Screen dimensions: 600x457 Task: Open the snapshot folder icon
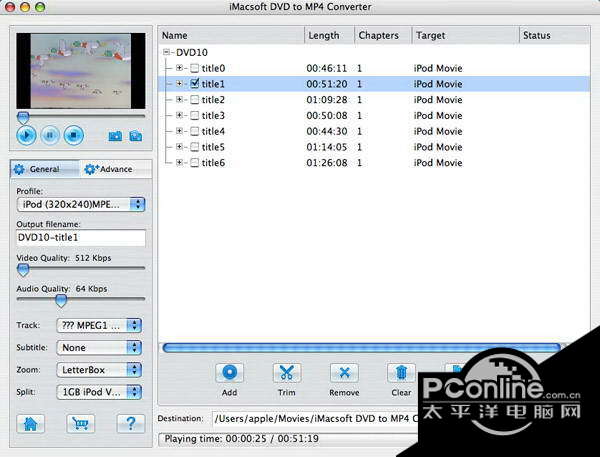136,136
